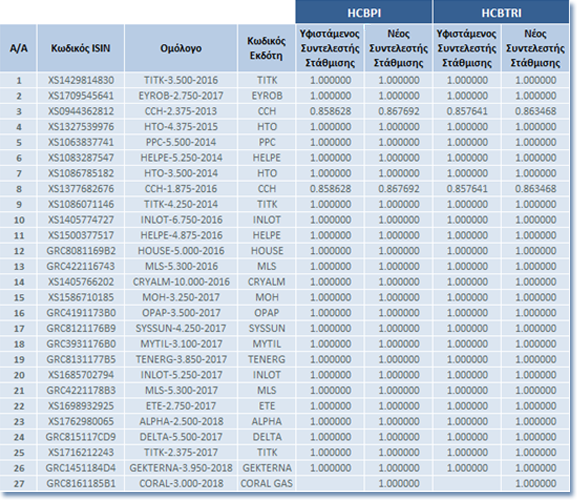Screen dimensions: 580x504
Task: Click bond name HTO-4.375-2015
Action: [181, 127]
